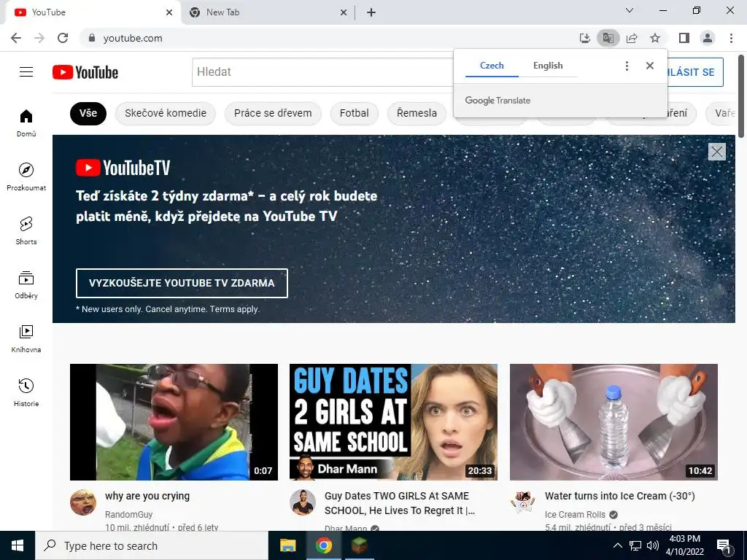Click the browser forward arrow
Viewport: 747px width, 560px height.
click(39, 38)
